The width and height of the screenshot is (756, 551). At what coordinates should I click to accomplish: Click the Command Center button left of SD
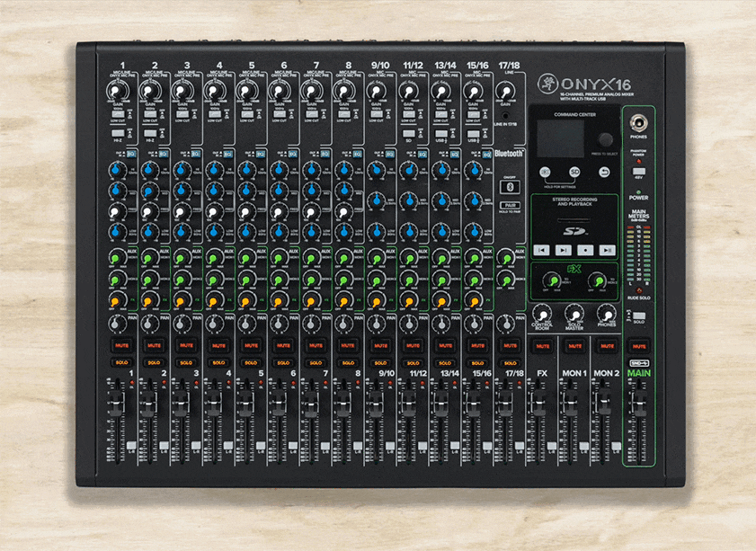coord(545,172)
